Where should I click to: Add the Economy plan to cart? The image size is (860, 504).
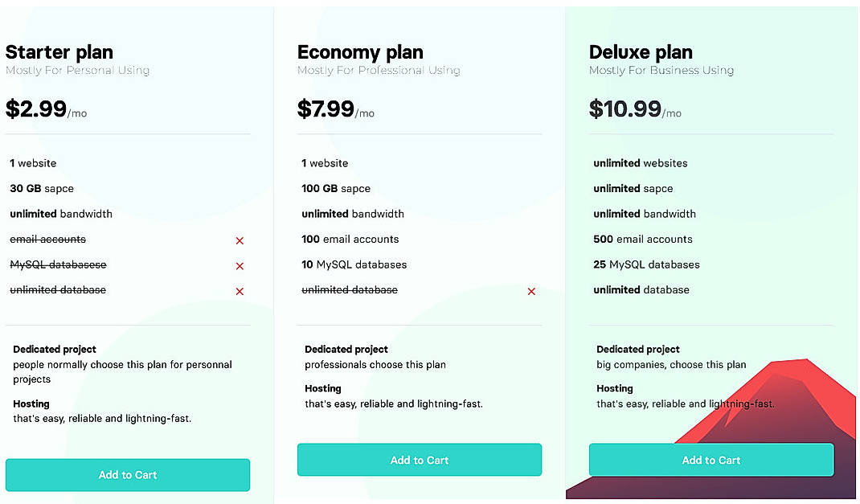point(420,460)
